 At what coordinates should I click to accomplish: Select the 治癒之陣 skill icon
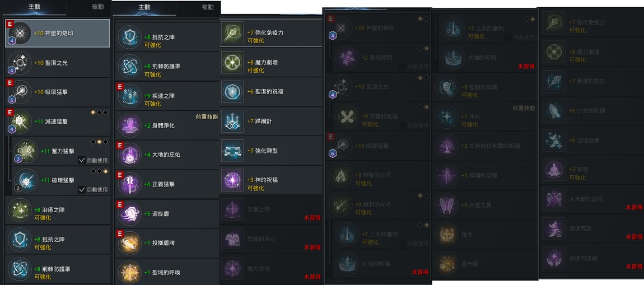[x=20, y=210]
